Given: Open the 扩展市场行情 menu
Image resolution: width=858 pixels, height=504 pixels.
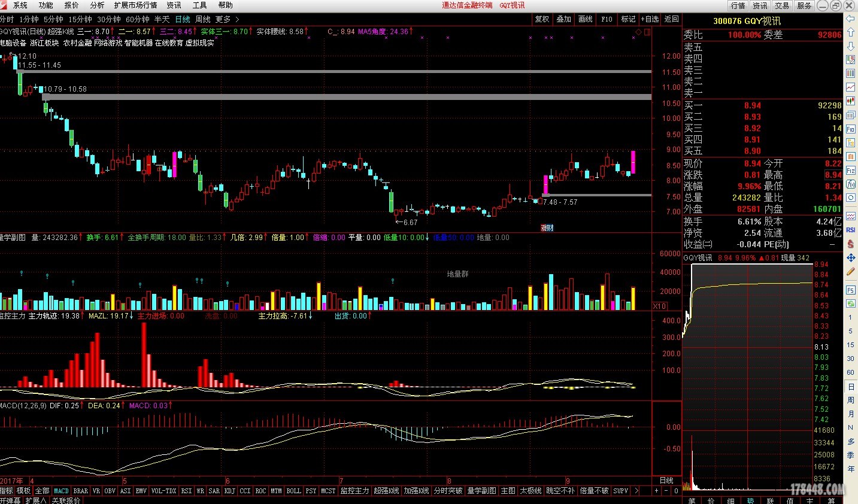Looking at the screenshot, I should (135, 5).
